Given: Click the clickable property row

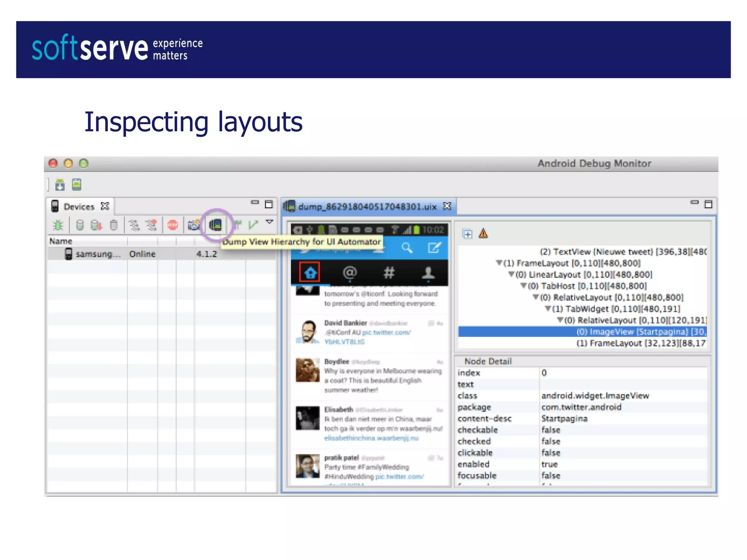Looking at the screenshot, I should point(582,452).
